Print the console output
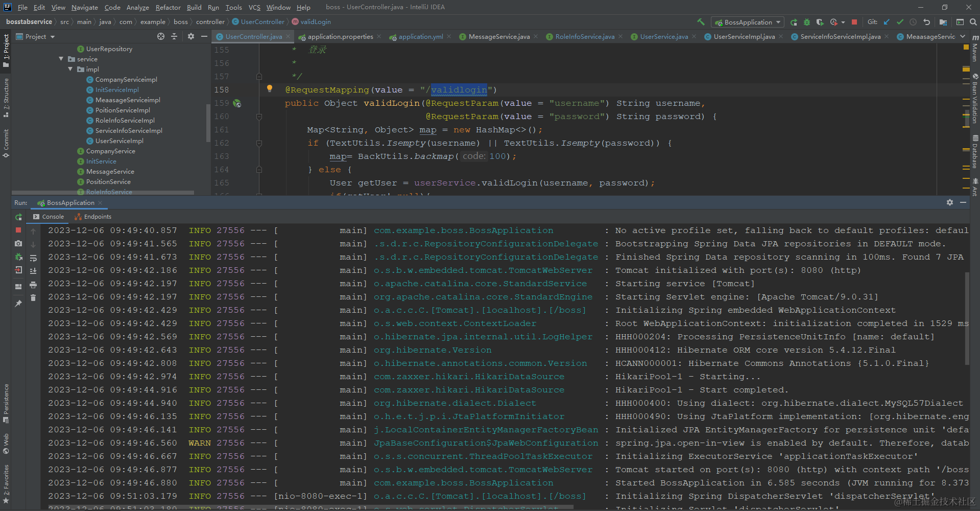Screen dimensions: 980x511 33,285
